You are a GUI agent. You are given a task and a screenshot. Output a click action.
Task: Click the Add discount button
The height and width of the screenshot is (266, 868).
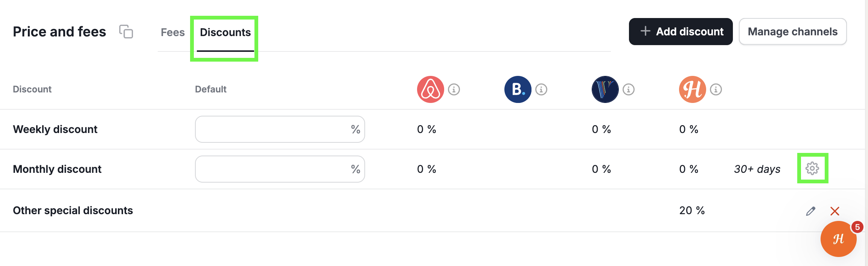pos(681,32)
